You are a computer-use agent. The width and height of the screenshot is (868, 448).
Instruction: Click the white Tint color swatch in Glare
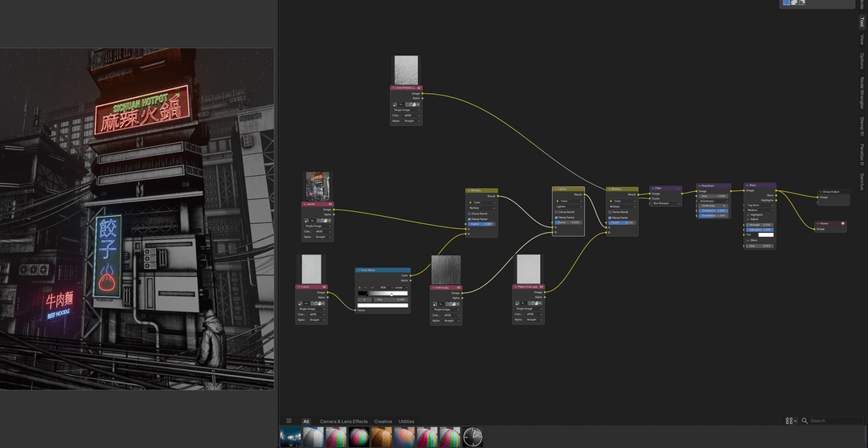click(765, 235)
